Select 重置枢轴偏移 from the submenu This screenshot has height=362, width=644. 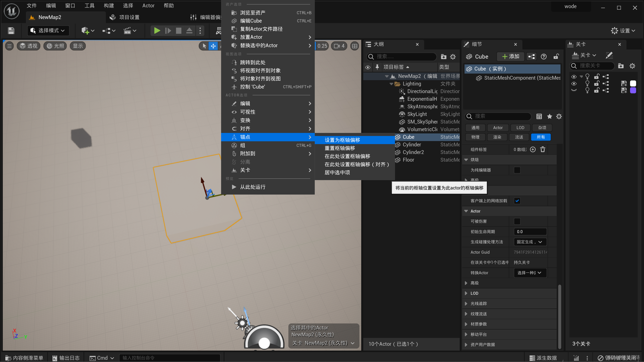click(340, 148)
